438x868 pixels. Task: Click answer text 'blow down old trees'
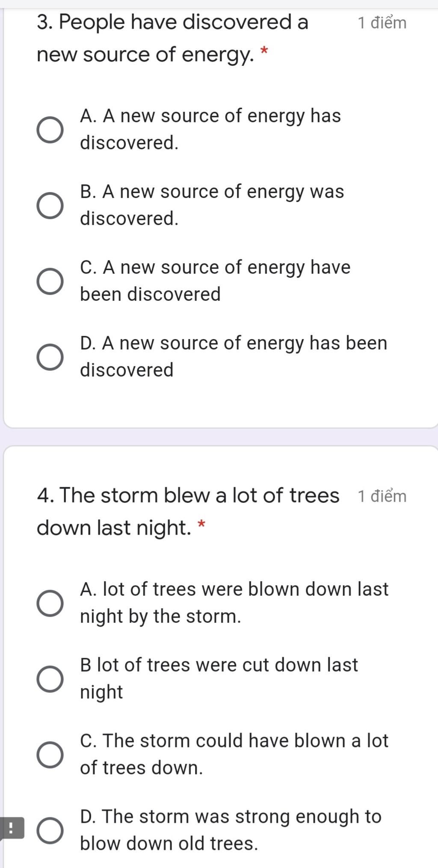click(x=169, y=844)
